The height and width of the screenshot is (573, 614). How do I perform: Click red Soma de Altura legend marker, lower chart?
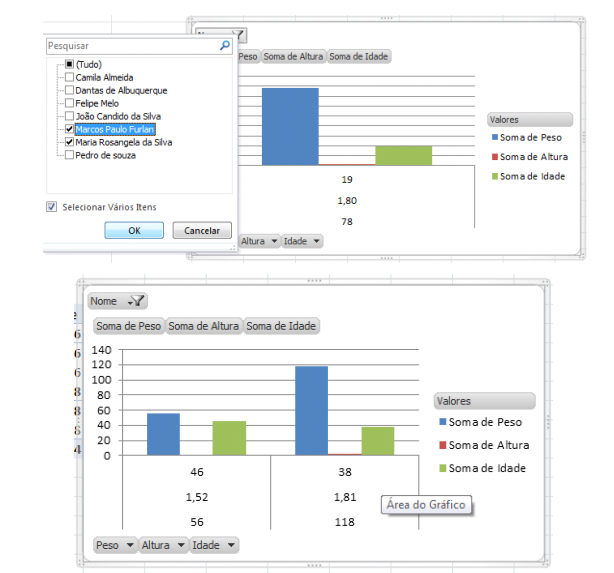click(x=441, y=446)
